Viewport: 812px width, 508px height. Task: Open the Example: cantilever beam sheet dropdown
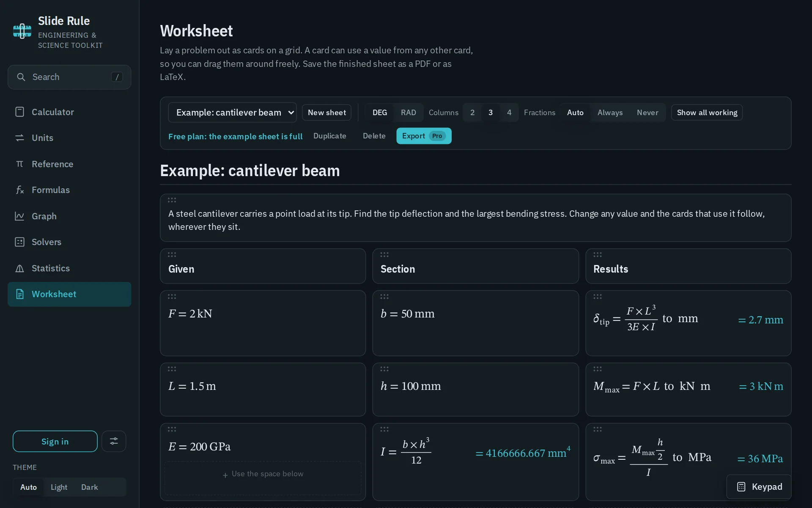click(x=232, y=113)
